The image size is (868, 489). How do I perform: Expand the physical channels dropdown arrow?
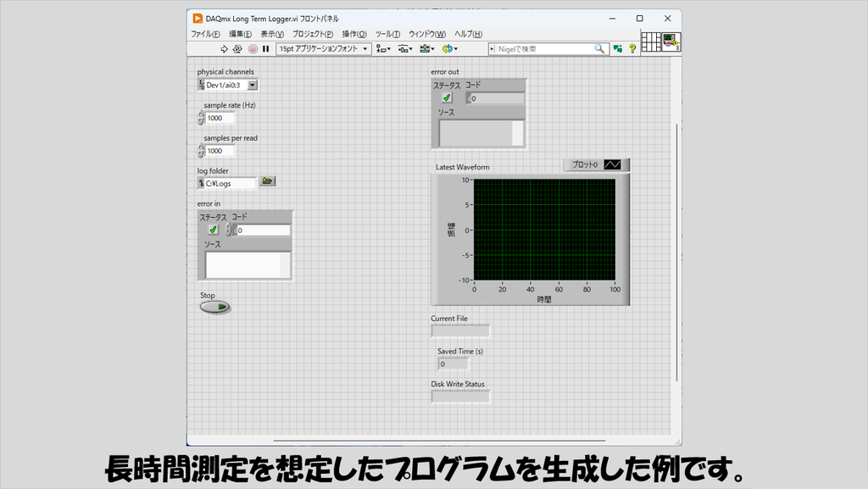click(253, 86)
